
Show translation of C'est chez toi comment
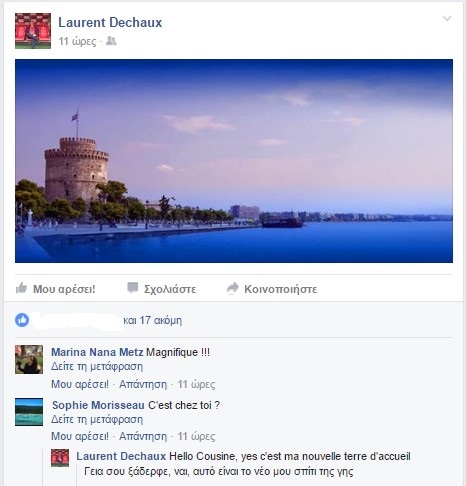tap(97, 419)
